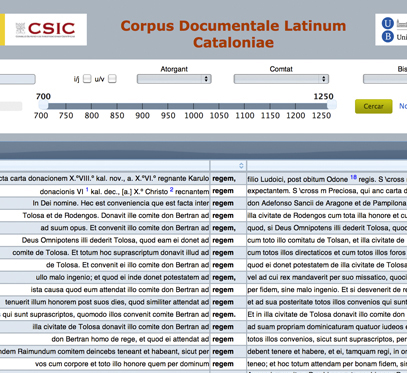407x373 pixels.
Task: Click the column sort arrows icon
Action: pyautogui.click(x=241, y=166)
